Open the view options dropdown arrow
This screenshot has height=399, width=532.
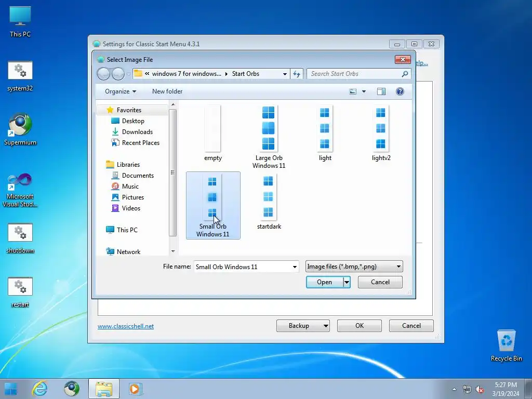click(364, 91)
